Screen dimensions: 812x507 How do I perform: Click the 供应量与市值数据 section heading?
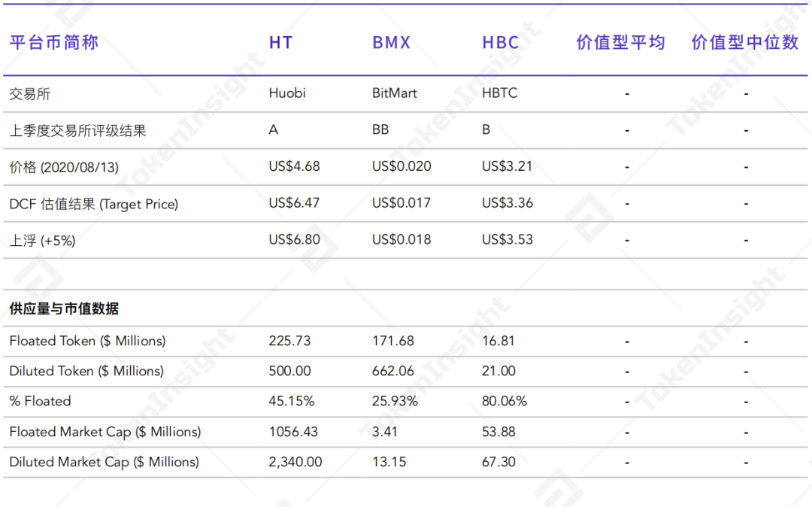[x=64, y=308]
